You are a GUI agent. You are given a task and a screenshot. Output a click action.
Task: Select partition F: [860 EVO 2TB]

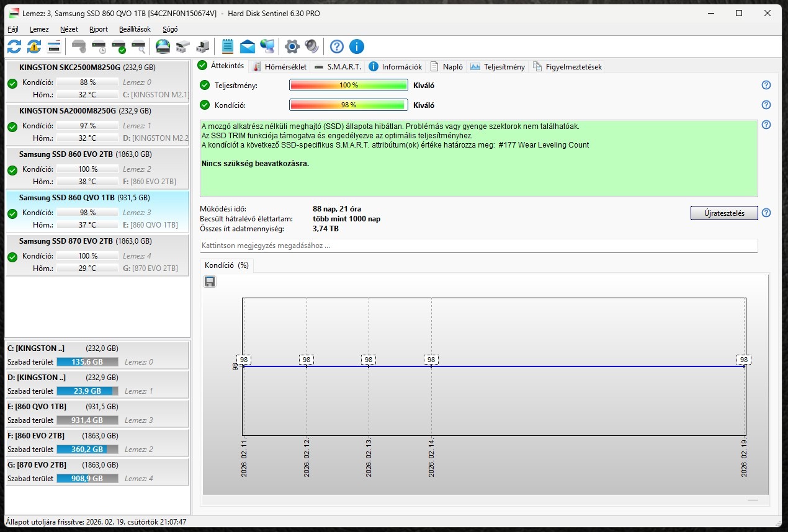pyautogui.click(x=97, y=442)
